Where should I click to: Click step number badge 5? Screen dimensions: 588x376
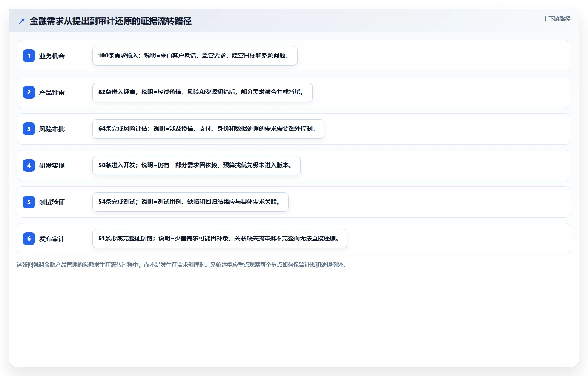(29, 202)
